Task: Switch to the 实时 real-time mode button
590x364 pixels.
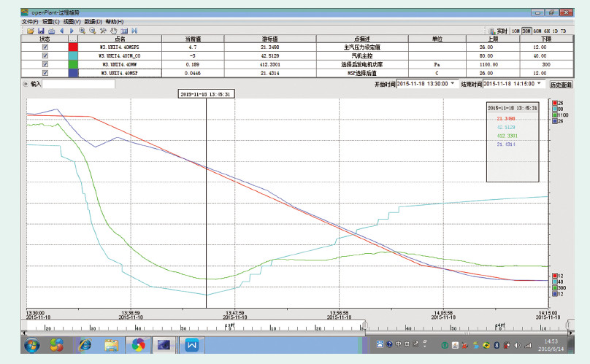Action: pyautogui.click(x=498, y=31)
